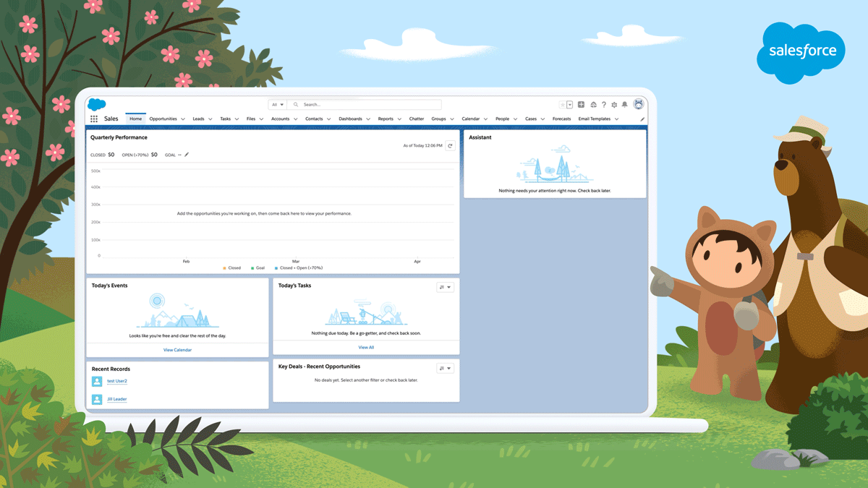This screenshot has width=868, height=488.
Task: Click the Jill Leader record icon
Action: [x=97, y=399]
